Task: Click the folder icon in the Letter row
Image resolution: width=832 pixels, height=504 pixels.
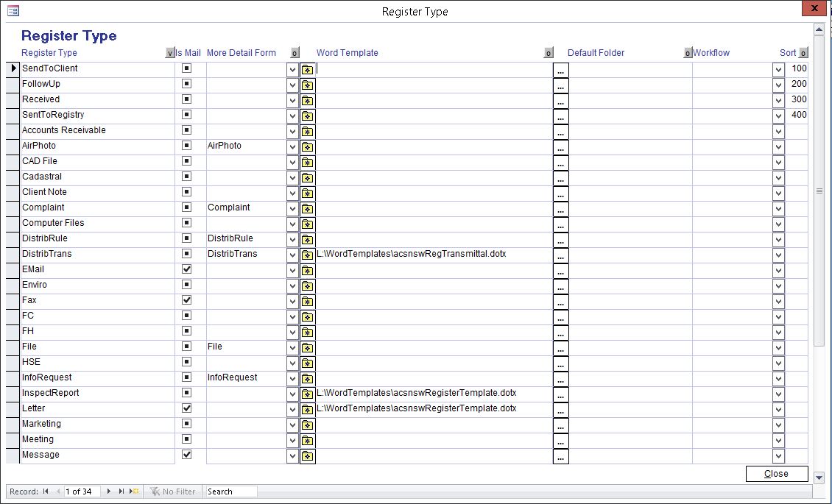Action: 307,409
